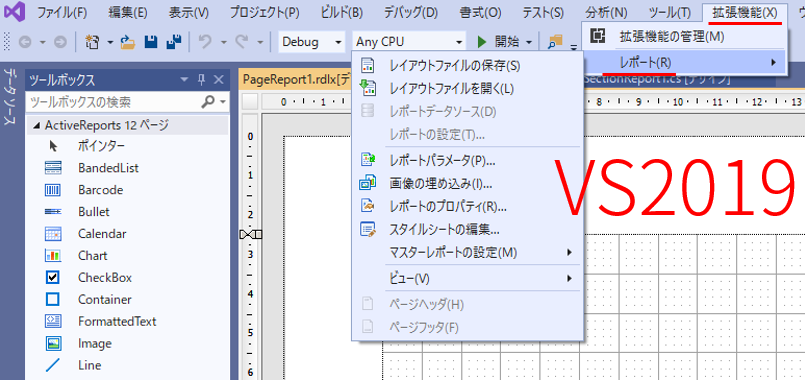Open the 表示(V) menu
The width and height of the screenshot is (805, 380).
[x=188, y=12]
